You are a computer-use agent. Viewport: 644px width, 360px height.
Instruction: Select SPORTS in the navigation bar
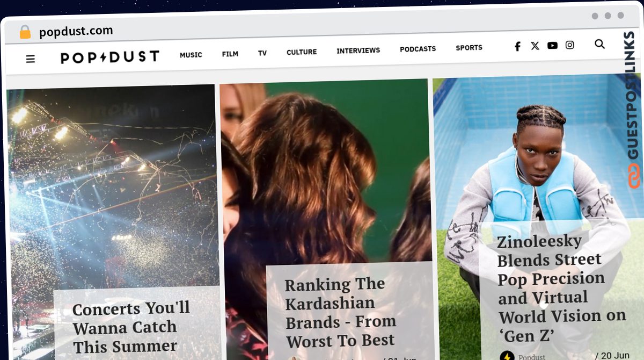tap(469, 48)
